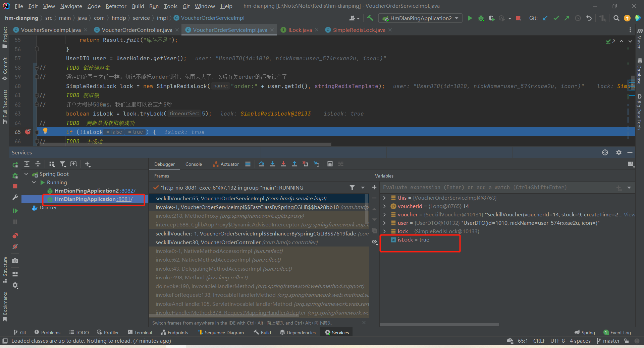Image resolution: width=644 pixels, height=348 pixels.
Task: Collapse all services tree nodes icon
Action: (x=38, y=164)
